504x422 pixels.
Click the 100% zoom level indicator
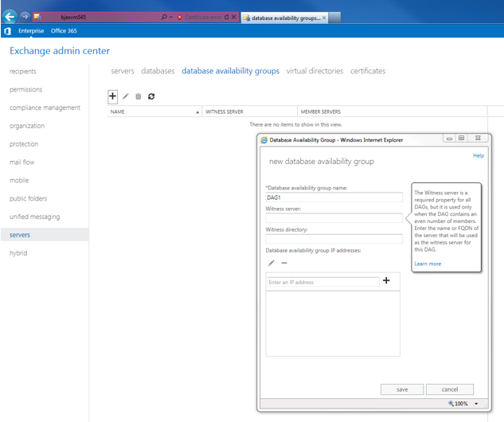459,404
